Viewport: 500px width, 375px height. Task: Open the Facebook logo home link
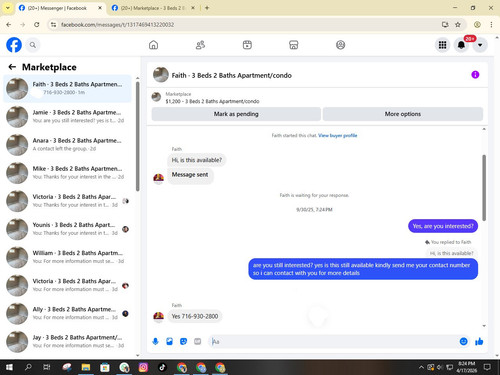[14, 45]
